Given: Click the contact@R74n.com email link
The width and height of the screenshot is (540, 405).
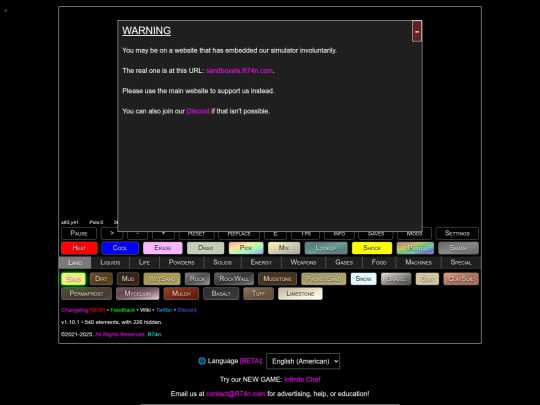Looking at the screenshot, I should (x=236, y=394).
